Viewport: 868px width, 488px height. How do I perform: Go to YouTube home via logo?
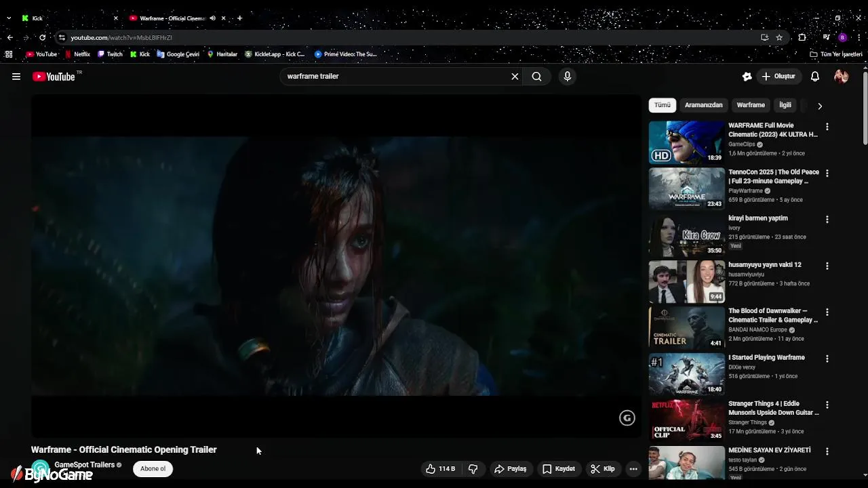point(54,77)
